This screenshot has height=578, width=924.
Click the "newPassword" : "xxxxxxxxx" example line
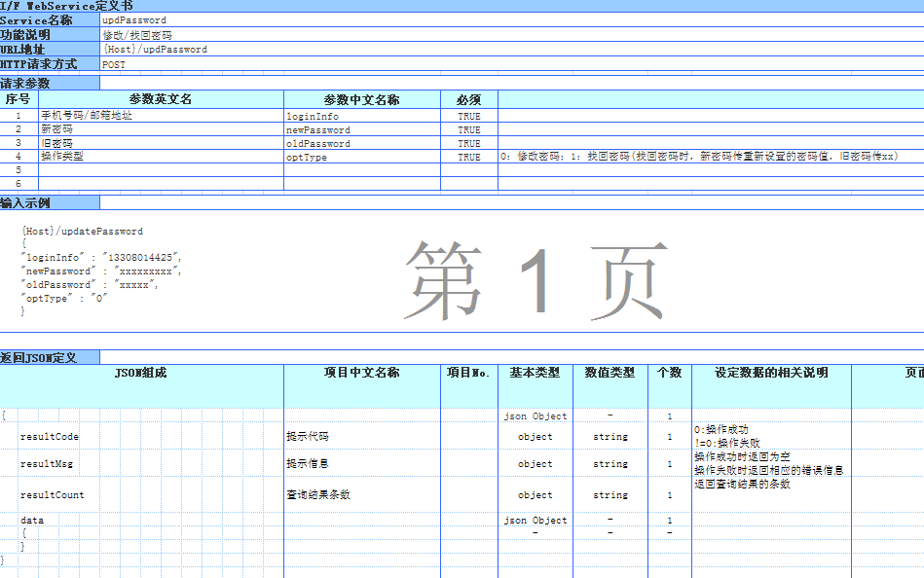[101, 271]
